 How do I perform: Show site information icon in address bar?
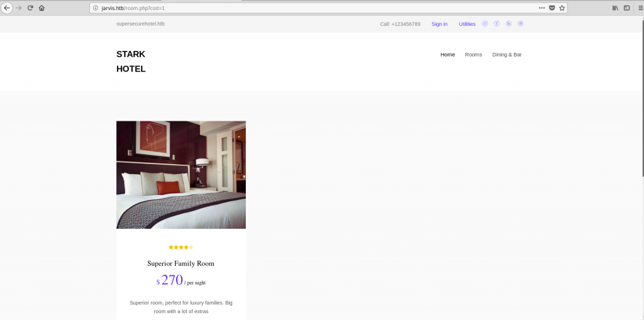pyautogui.click(x=96, y=8)
